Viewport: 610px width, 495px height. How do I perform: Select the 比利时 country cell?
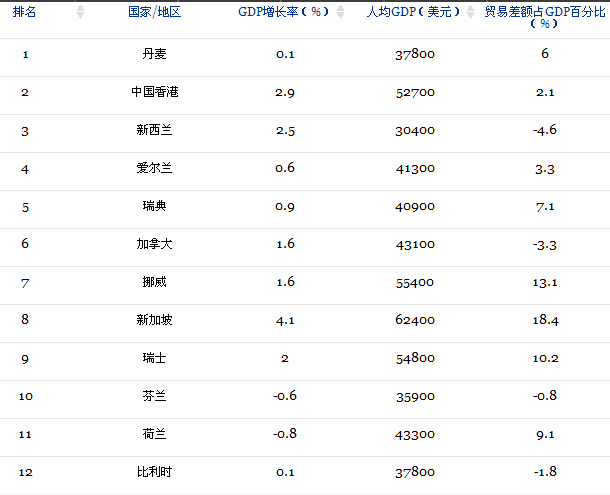[x=154, y=472]
